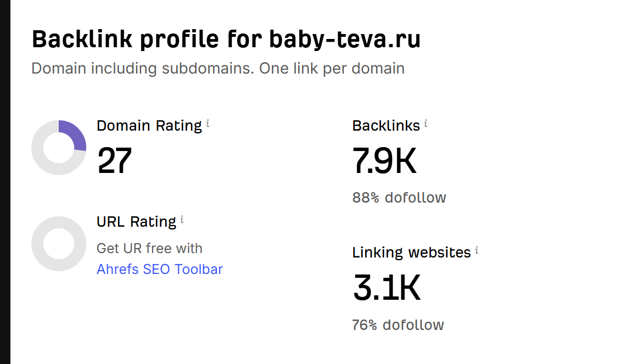This screenshot has width=621, height=364.
Task: Click the Backlink profile for baby-teva.ru heading
Action: tap(226, 40)
